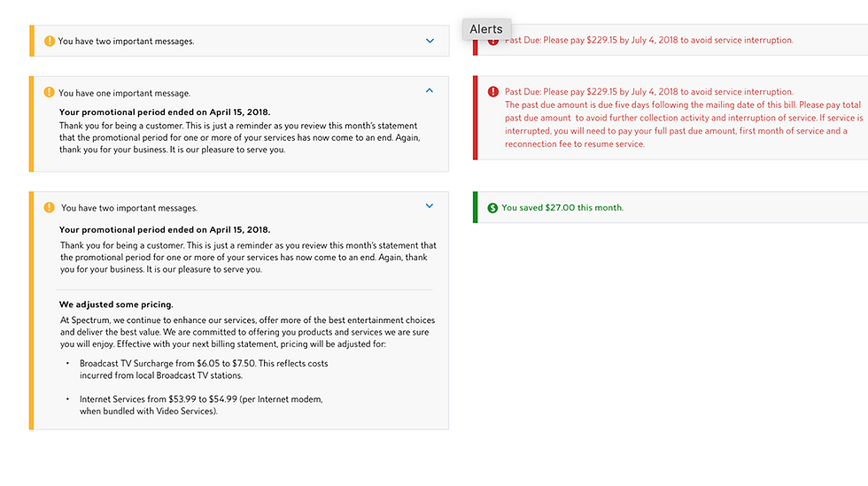
Task: Click 'You have two important messages.' in collapsed alert
Action: pyautogui.click(x=126, y=42)
